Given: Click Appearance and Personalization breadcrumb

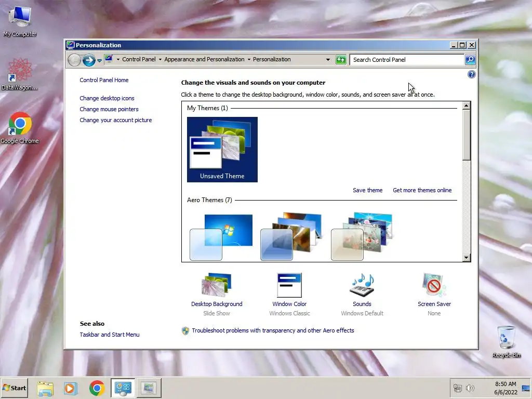Looking at the screenshot, I should [204, 59].
